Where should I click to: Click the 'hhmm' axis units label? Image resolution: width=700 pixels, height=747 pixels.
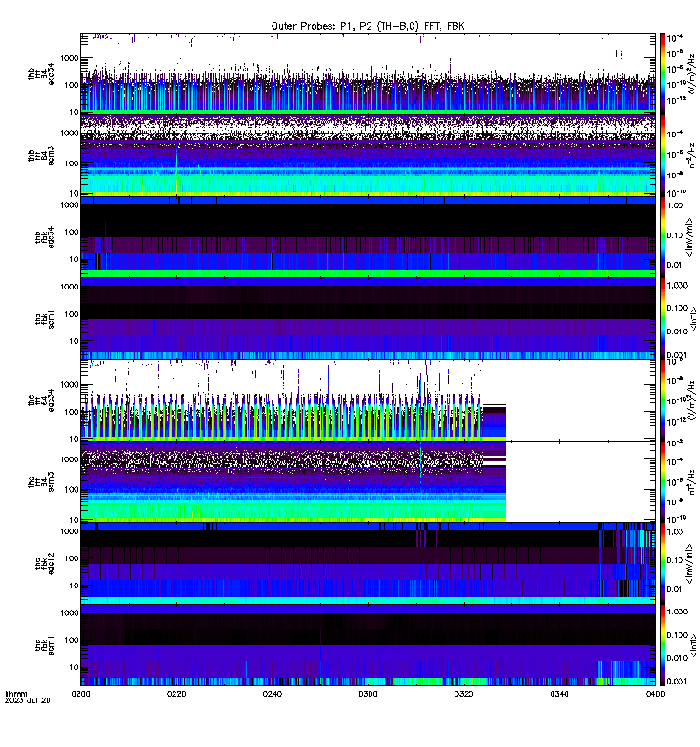point(16,694)
